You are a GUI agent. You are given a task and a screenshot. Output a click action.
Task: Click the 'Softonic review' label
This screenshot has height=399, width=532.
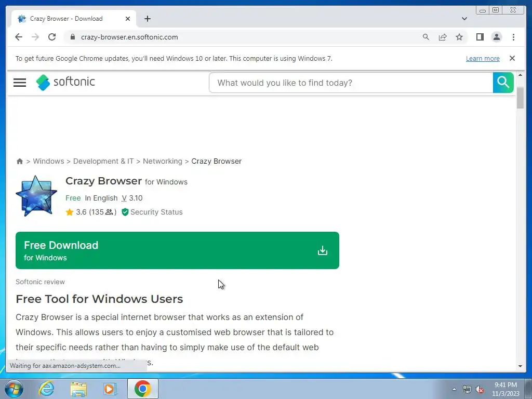coord(40,282)
